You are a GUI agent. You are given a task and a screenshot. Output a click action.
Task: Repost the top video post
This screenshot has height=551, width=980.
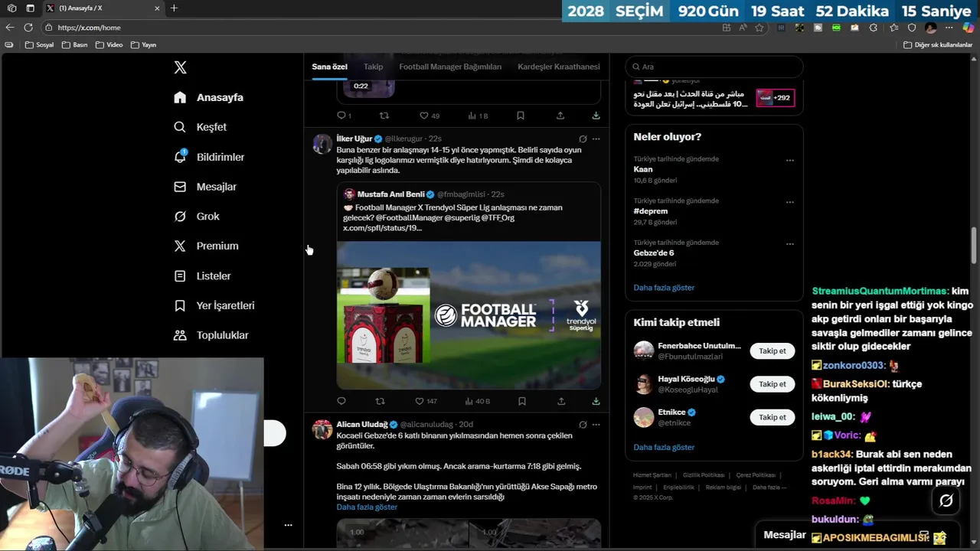pos(384,116)
